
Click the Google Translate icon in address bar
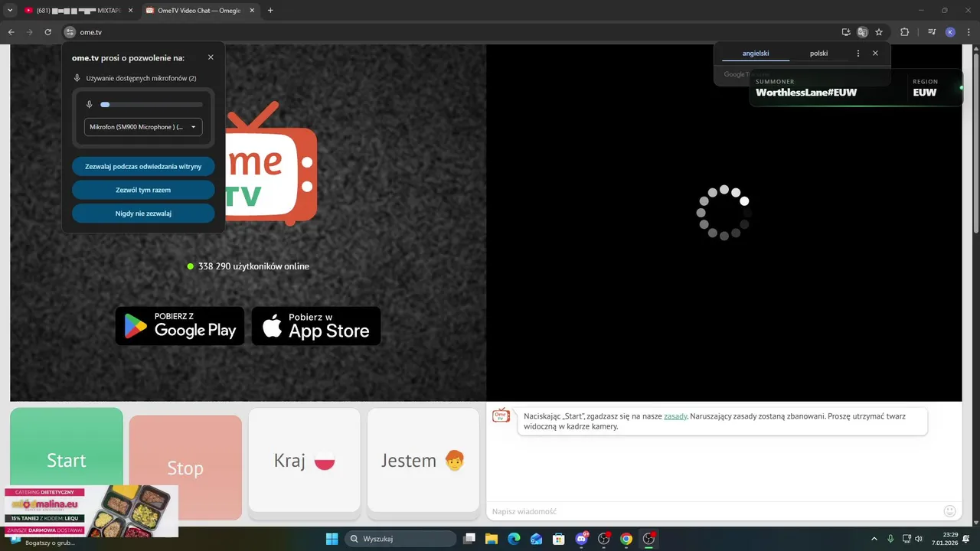pos(862,32)
